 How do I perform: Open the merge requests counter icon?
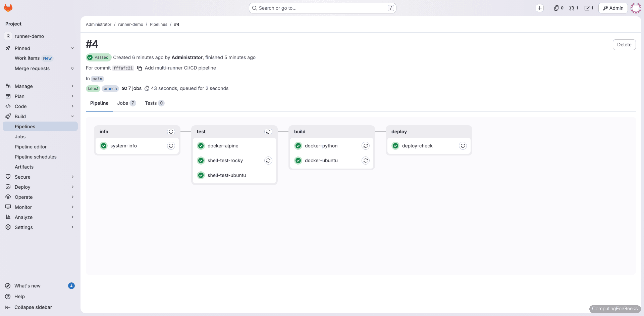[574, 8]
